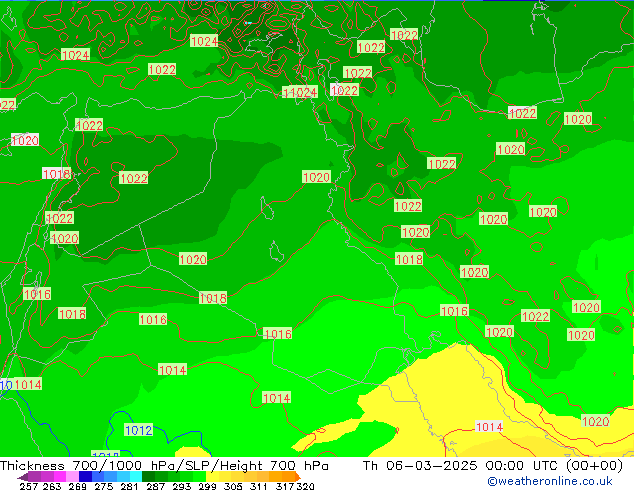Click the legend value 287

click(x=155, y=486)
